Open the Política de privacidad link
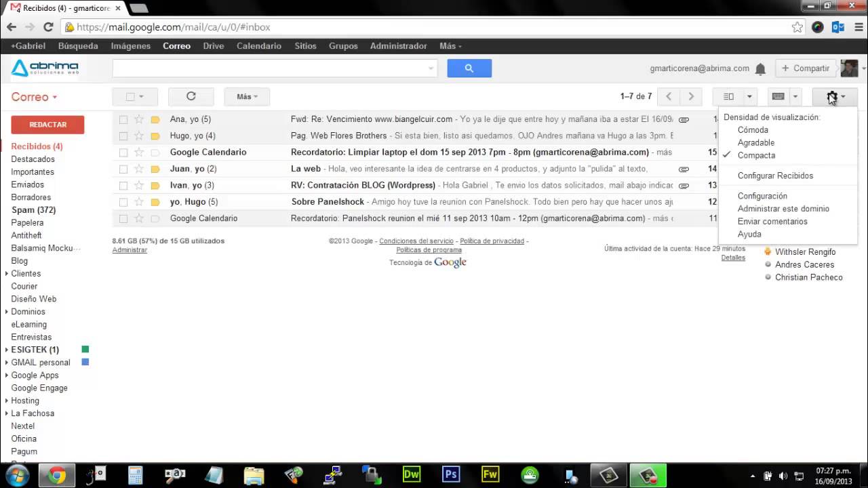This screenshot has width=868, height=488. 492,241
